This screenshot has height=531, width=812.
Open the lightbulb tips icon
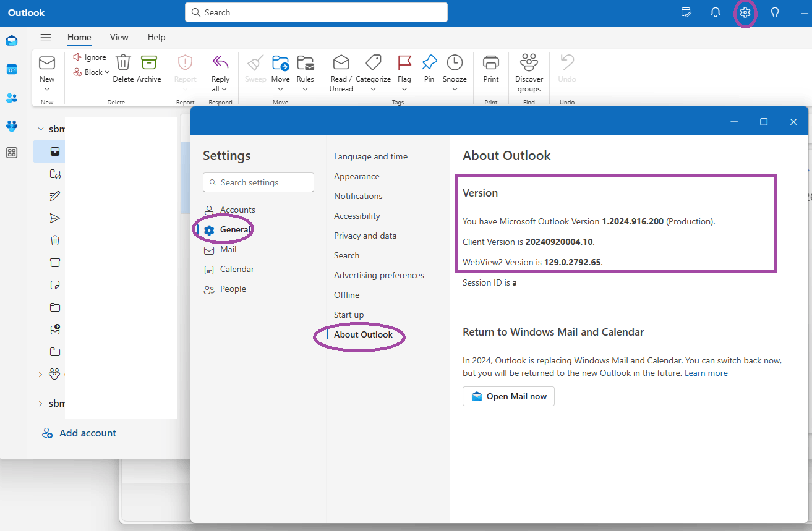tap(775, 12)
